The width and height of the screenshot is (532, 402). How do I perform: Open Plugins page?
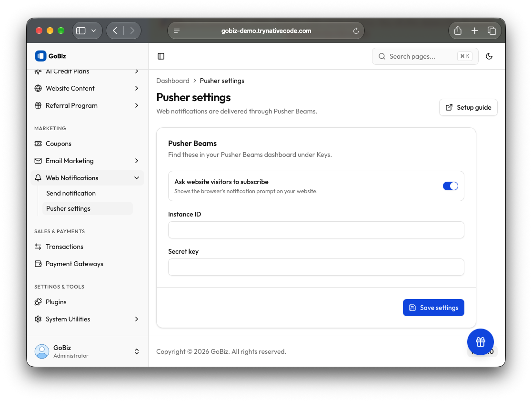click(88, 302)
